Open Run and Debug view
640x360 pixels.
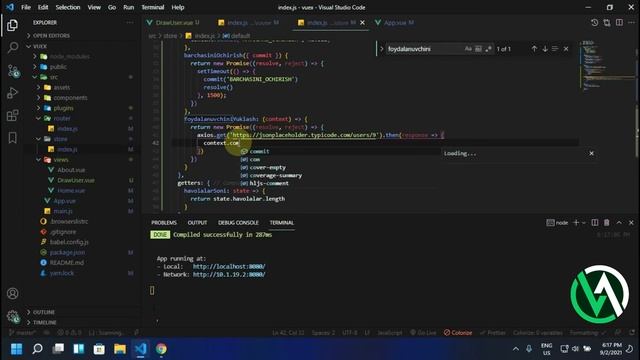click(x=12, y=93)
